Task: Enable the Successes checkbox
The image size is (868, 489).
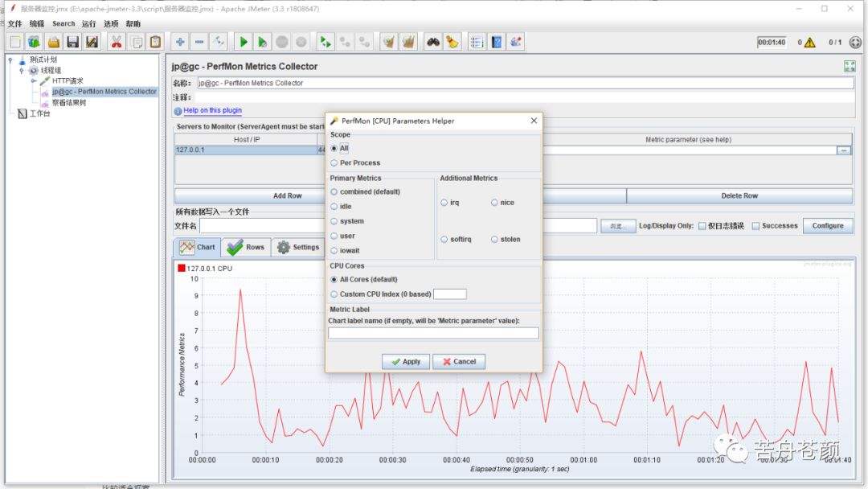Action: 755,226
